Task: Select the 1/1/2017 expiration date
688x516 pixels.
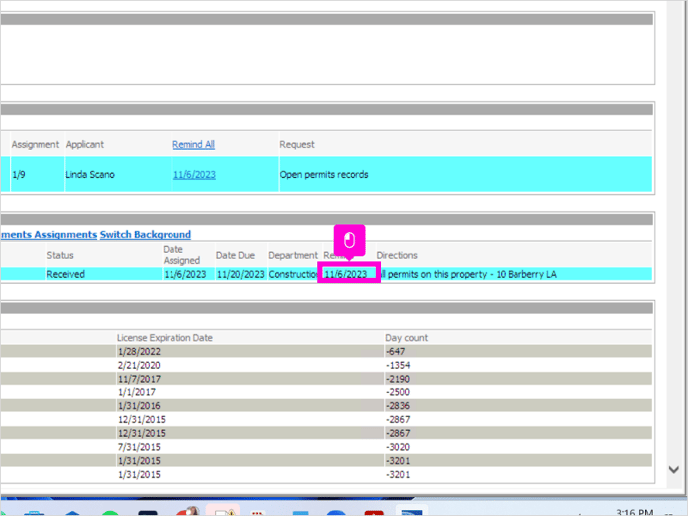Action: (136, 392)
